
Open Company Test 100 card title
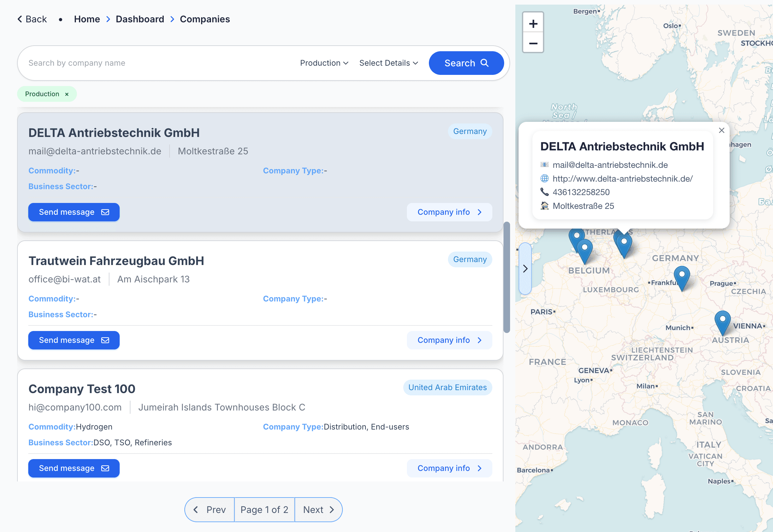click(x=82, y=389)
